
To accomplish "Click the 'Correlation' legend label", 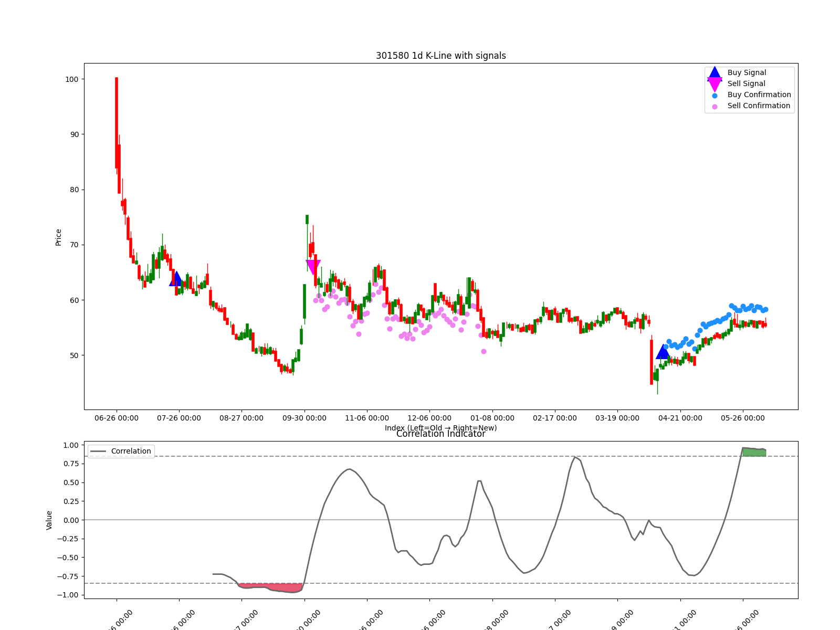I will [131, 451].
